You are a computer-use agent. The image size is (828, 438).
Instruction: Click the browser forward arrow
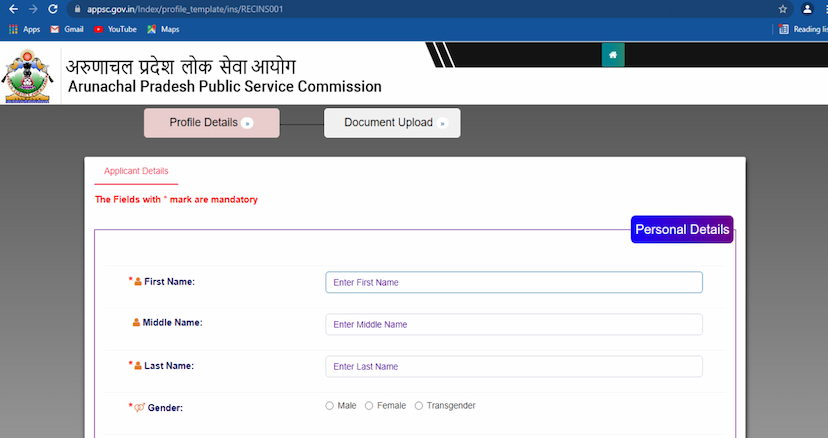tap(33, 9)
